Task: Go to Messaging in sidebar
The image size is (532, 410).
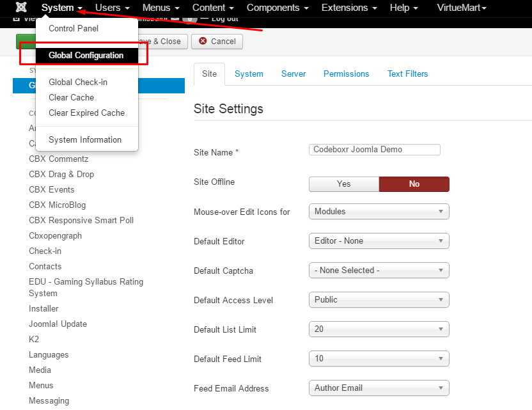Action: click(x=49, y=401)
